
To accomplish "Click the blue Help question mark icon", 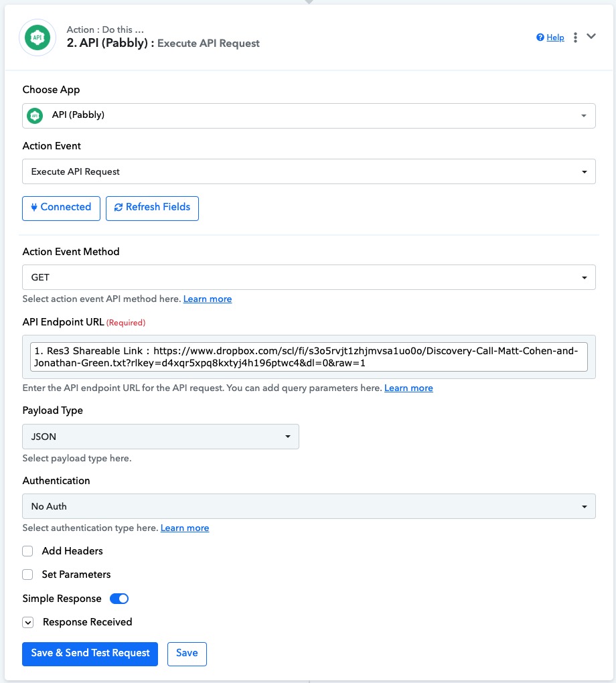I will (x=540, y=37).
